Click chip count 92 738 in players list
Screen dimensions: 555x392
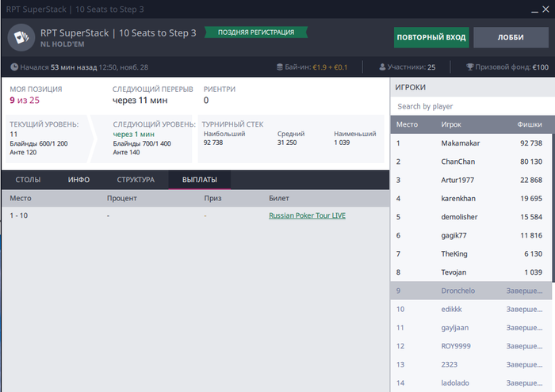coord(531,143)
